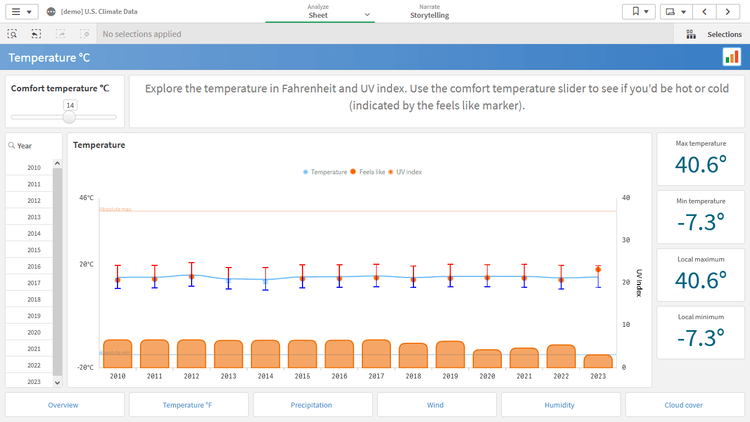Click the globe app icon
750x422 pixels.
tap(51, 12)
